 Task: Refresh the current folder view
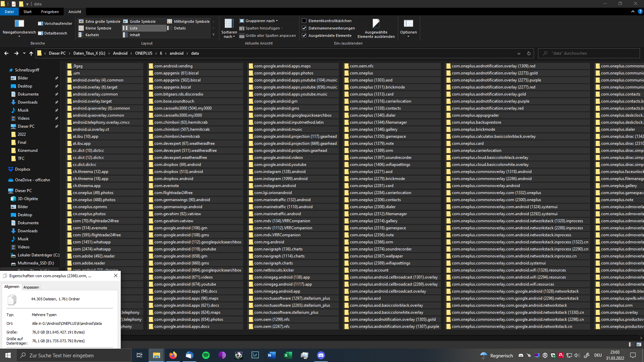tap(529, 53)
